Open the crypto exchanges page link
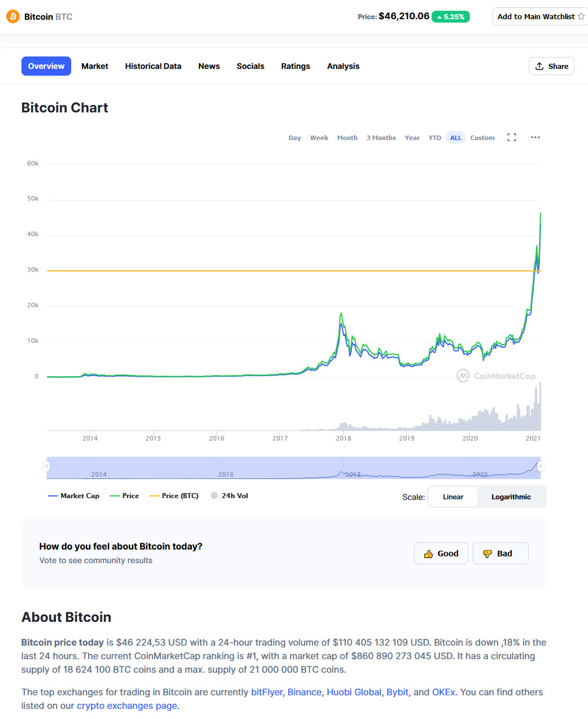 click(127, 706)
